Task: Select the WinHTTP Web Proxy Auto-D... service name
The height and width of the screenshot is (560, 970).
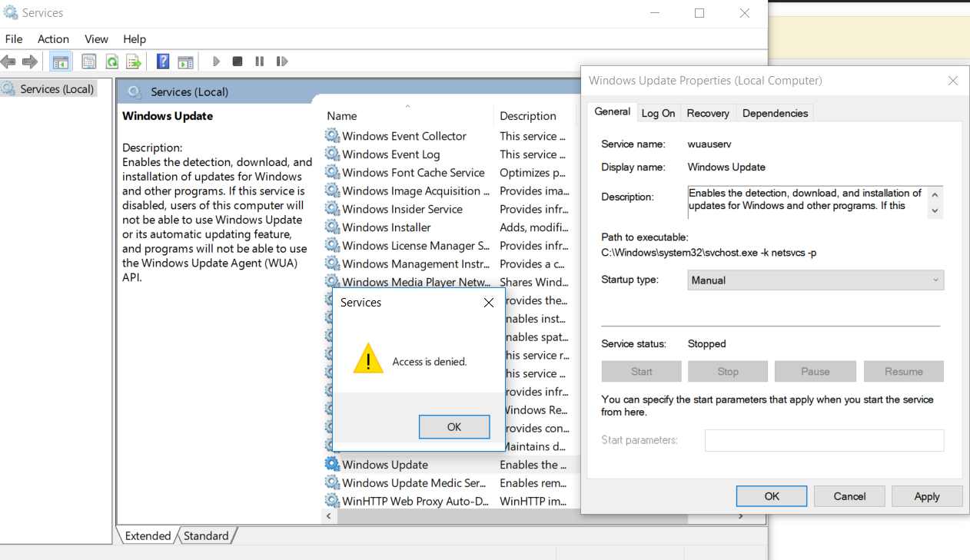Action: [x=415, y=502]
